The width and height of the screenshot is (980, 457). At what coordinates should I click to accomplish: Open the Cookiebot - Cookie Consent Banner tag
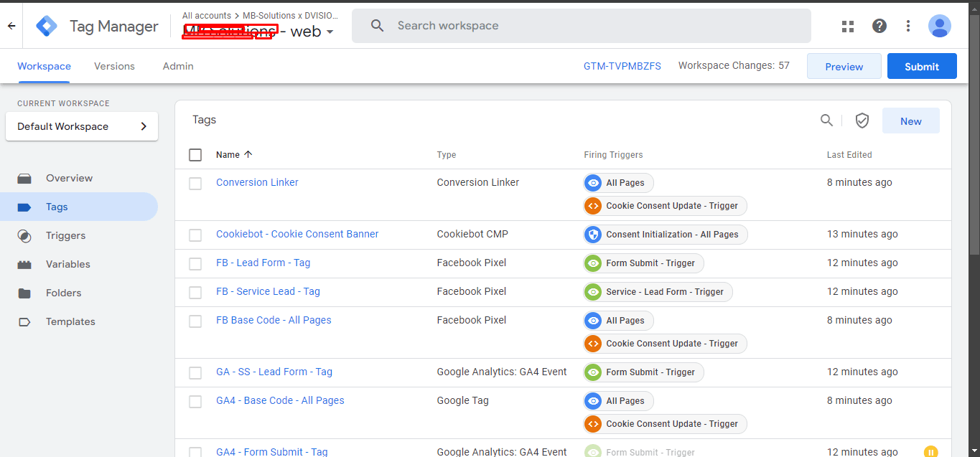[297, 234]
